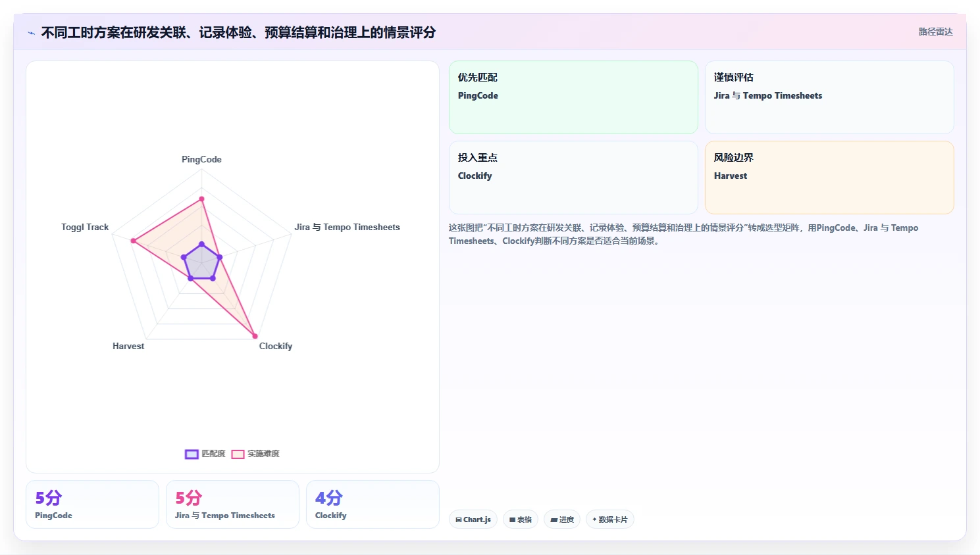
Task: Click the Toggl Track radar axis label
Action: click(85, 227)
